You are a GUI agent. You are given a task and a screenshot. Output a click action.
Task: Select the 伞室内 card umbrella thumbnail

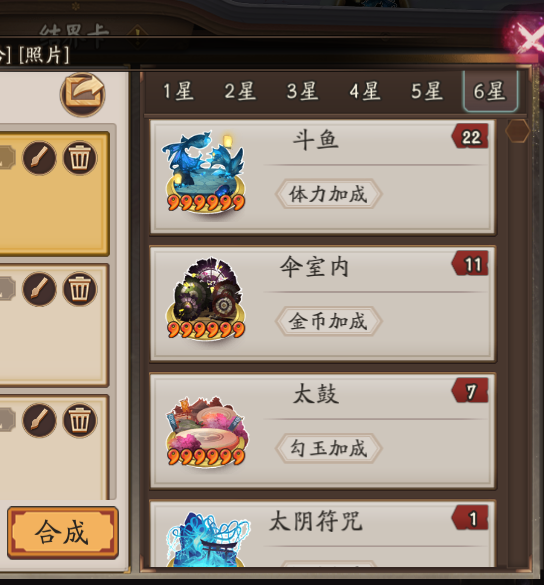click(x=205, y=299)
